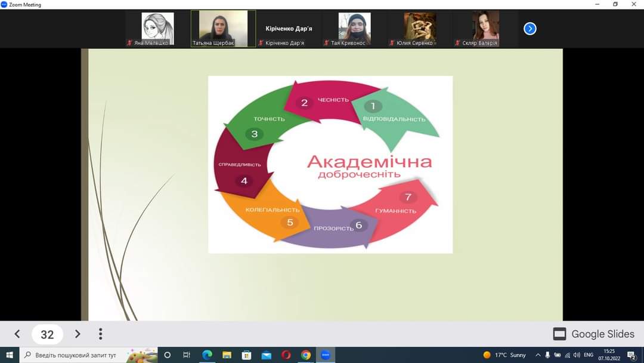Open the three-dot slide options menu
Image resolution: width=644 pixels, height=363 pixels.
click(x=100, y=334)
